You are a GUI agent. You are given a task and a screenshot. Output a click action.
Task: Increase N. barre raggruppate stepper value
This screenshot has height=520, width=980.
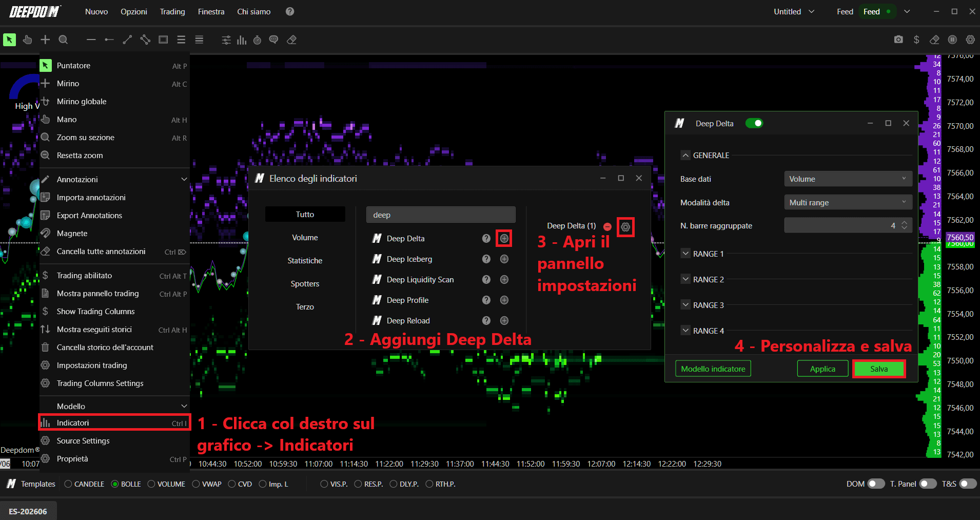904,223
